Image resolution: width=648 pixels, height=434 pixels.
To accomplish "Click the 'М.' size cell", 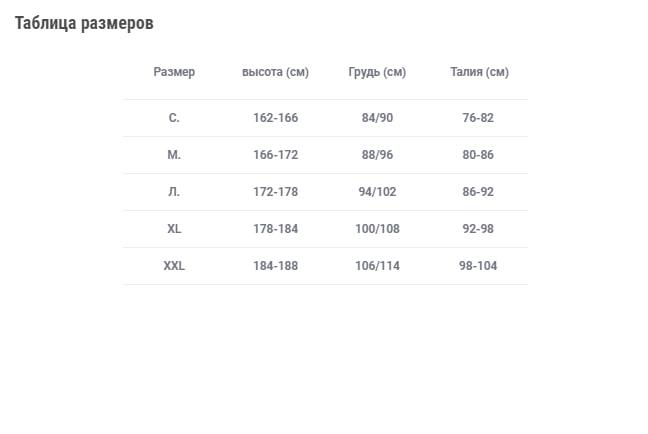I will point(174,155).
